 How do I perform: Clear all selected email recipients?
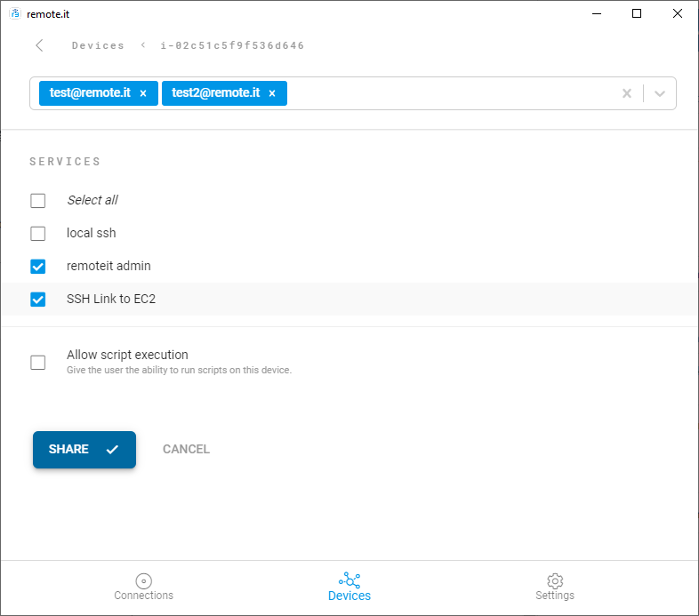pos(627,93)
